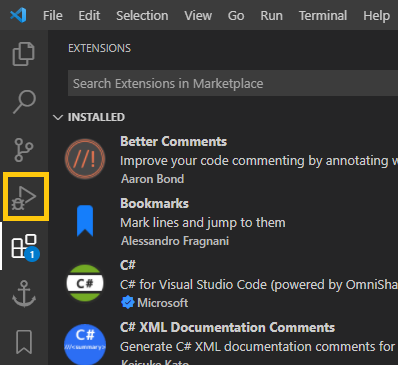The image size is (398, 365).
Task: Select the C# extension title
Action: coord(128,265)
